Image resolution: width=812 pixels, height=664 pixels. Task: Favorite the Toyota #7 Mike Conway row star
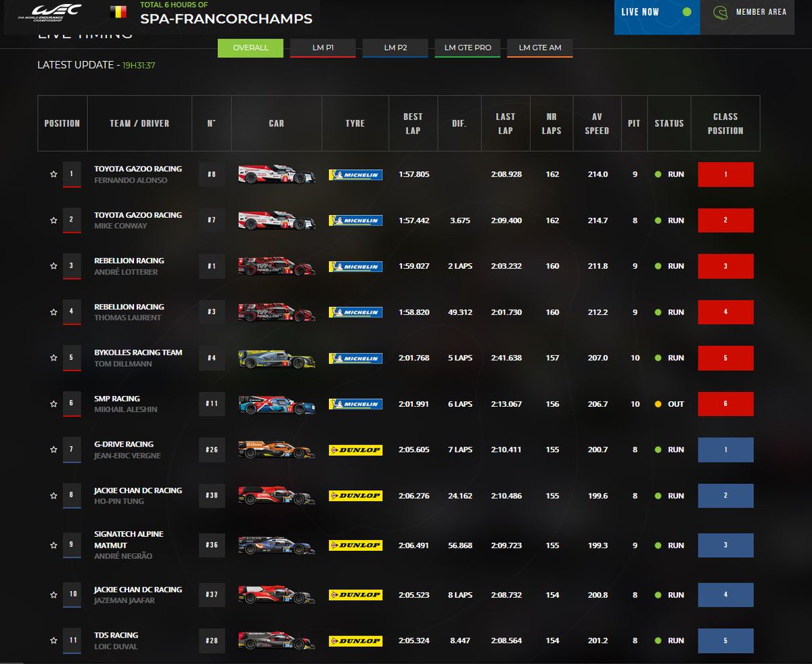[x=53, y=221]
